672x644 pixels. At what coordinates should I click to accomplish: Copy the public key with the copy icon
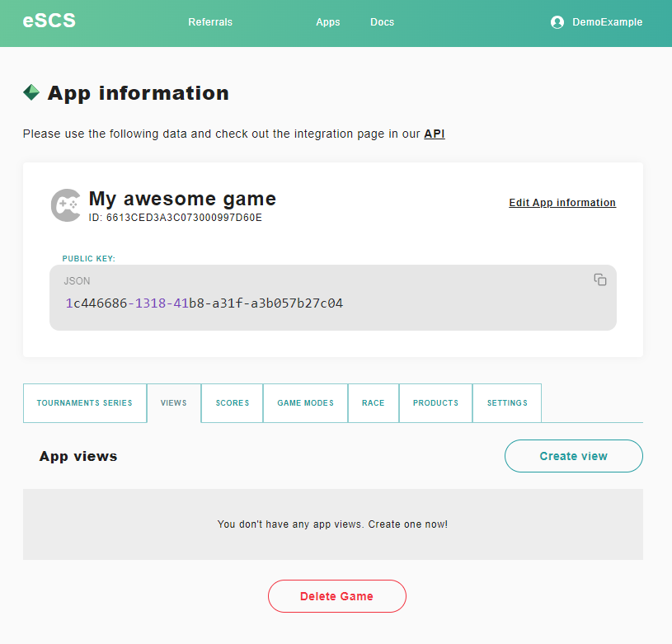click(x=599, y=280)
